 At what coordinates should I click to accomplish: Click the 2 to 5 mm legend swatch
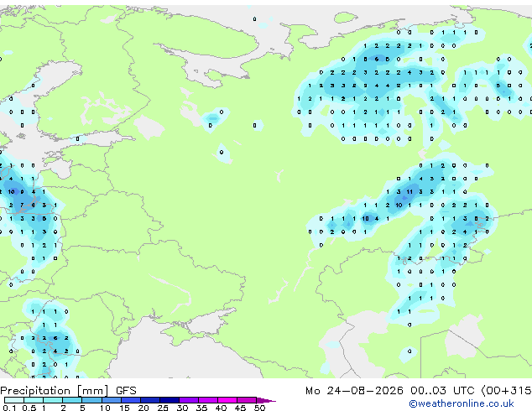[x=72, y=400]
